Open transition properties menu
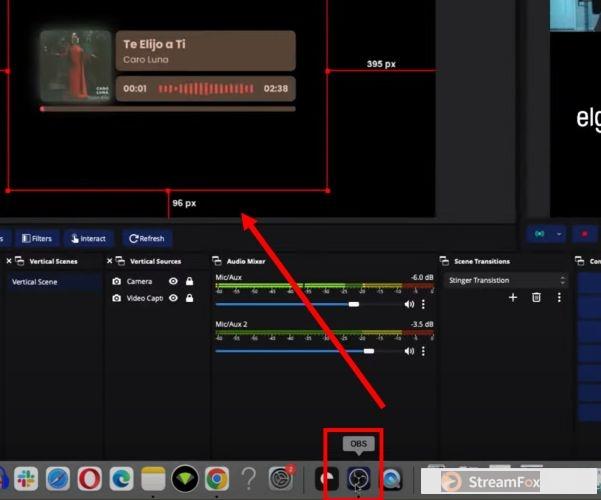Screen dimensions: 601x500 [x=559, y=298]
